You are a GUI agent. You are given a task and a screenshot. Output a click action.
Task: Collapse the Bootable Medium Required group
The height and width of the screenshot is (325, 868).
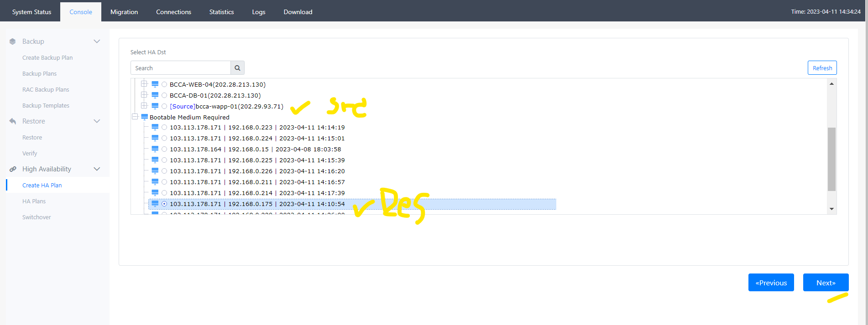pyautogui.click(x=135, y=117)
